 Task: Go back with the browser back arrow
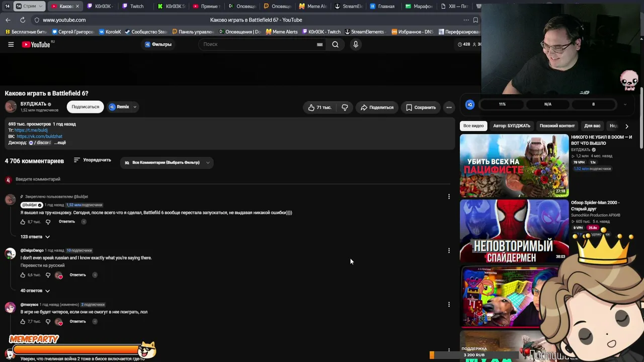click(x=8, y=20)
